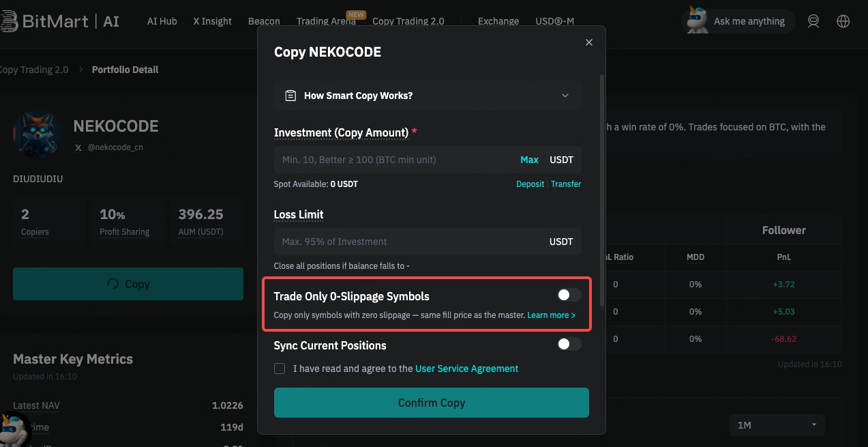Image resolution: width=868 pixels, height=447 pixels.
Task: Open the User Service Agreement link
Action: (466, 369)
